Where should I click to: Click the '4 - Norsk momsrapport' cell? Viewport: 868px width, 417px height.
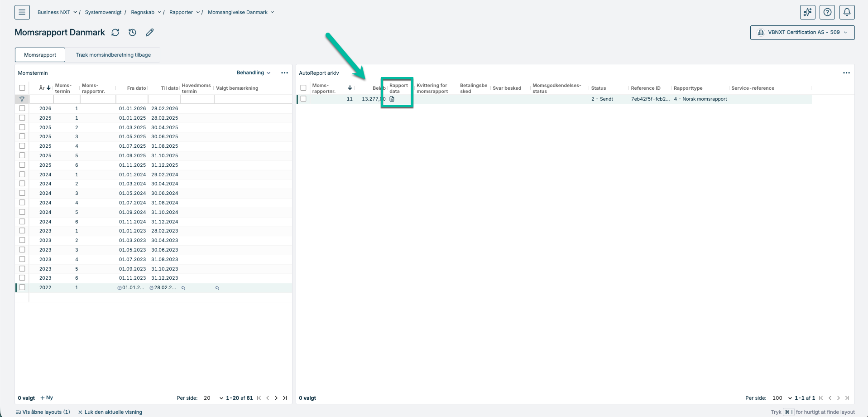pyautogui.click(x=700, y=99)
